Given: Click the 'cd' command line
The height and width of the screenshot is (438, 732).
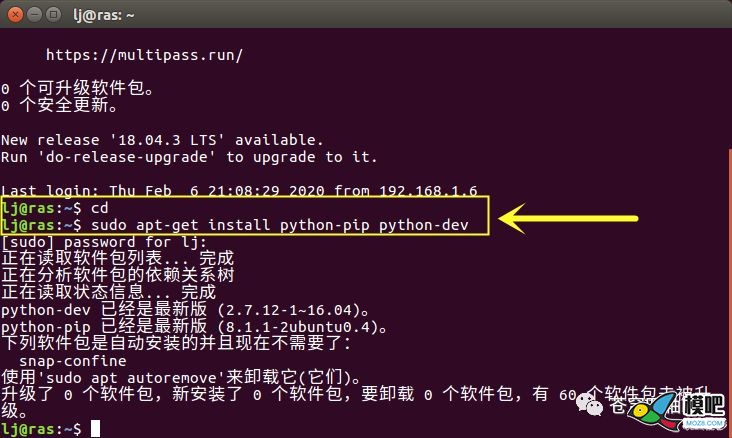Looking at the screenshot, I should pyautogui.click(x=55, y=208).
